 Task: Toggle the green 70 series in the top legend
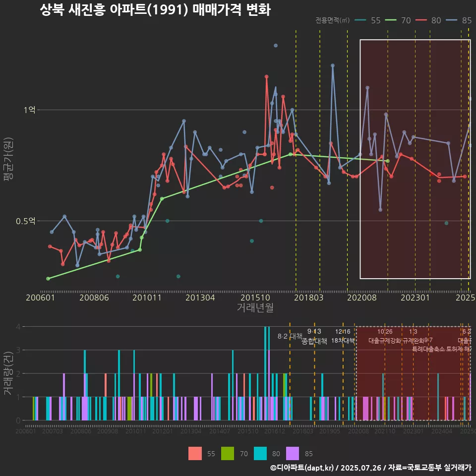pyautogui.click(x=398, y=20)
